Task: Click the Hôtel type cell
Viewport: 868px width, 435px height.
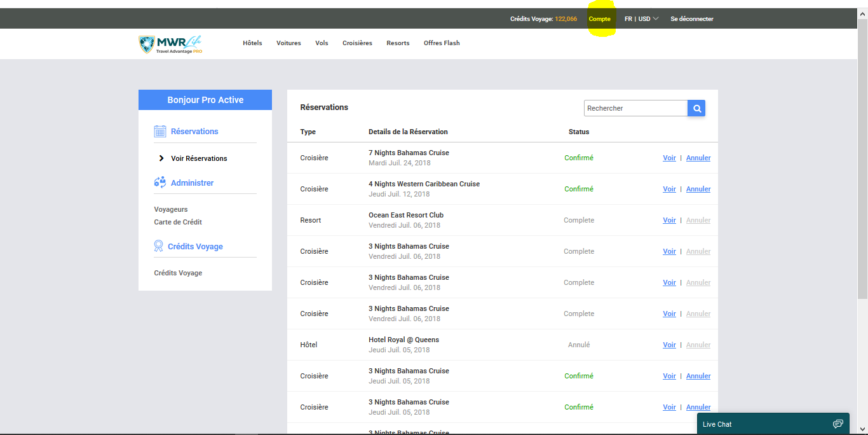Action: [x=309, y=345]
